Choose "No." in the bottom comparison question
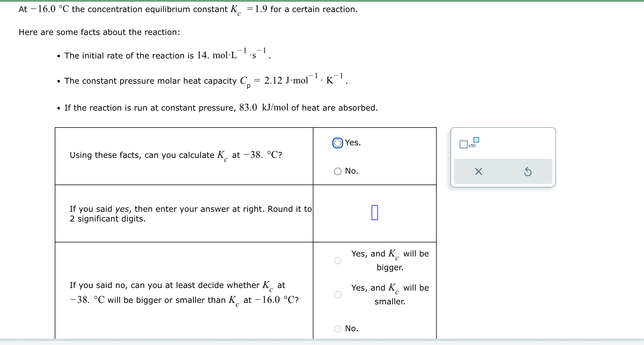The width and height of the screenshot is (644, 345). click(x=337, y=329)
